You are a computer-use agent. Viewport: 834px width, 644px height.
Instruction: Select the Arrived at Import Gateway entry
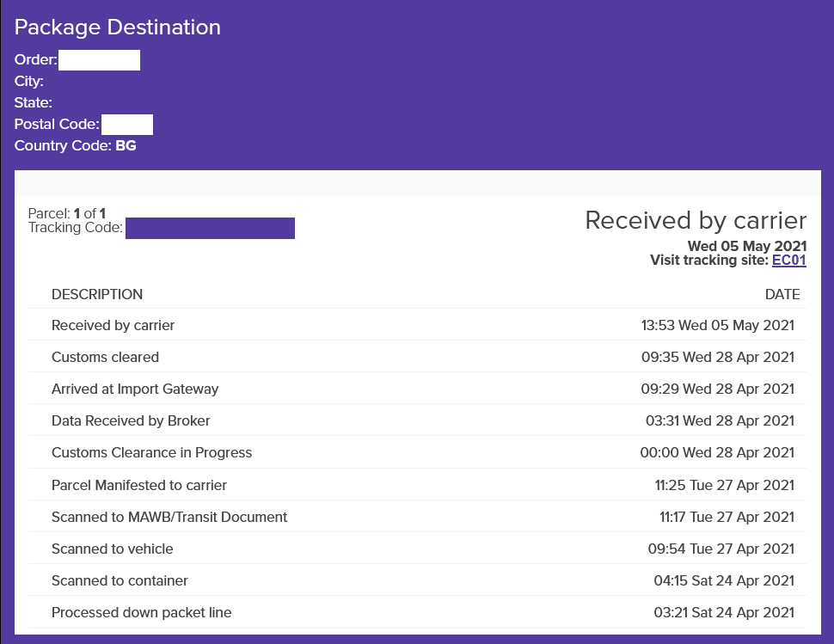click(x=135, y=389)
